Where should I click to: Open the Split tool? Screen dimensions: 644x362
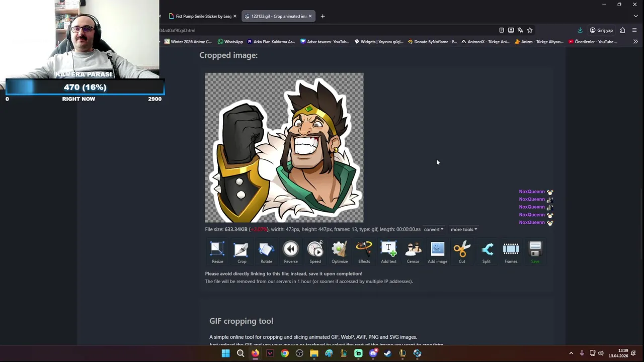click(x=487, y=252)
